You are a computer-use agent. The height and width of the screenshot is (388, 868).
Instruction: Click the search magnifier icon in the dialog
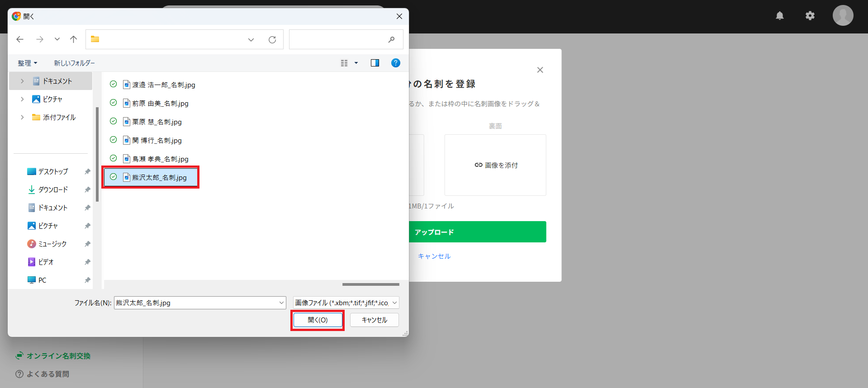392,39
